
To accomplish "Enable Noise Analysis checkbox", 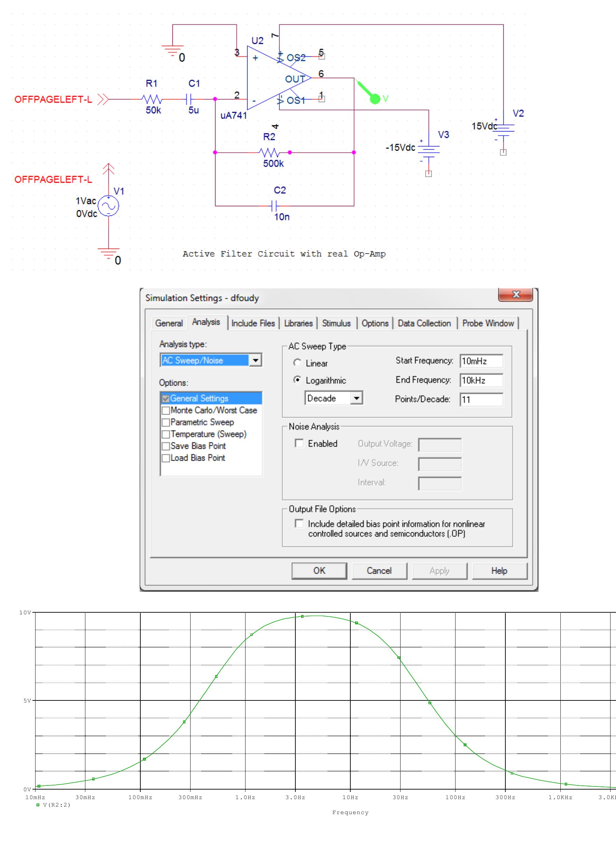I will coord(299,443).
